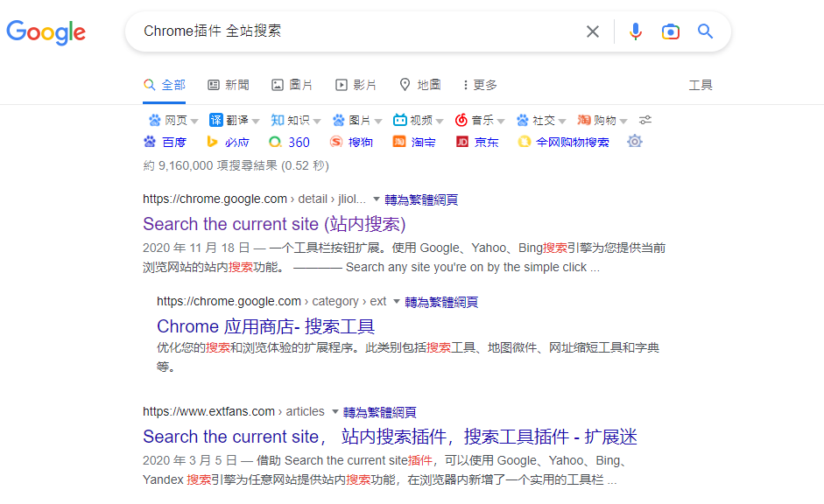The image size is (824, 504).
Task: Click the 音乐 NetEase icon
Action: click(461, 120)
